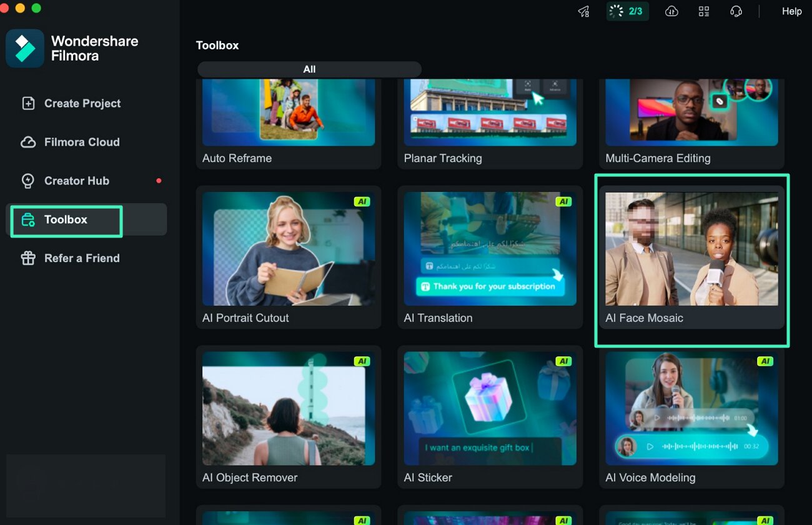Click the headset support icon

coord(736,11)
